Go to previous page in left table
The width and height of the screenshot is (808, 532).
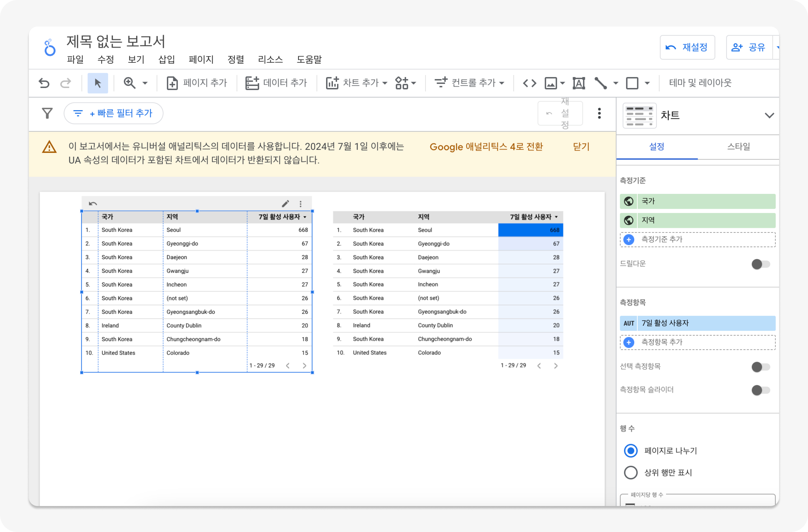coord(287,366)
